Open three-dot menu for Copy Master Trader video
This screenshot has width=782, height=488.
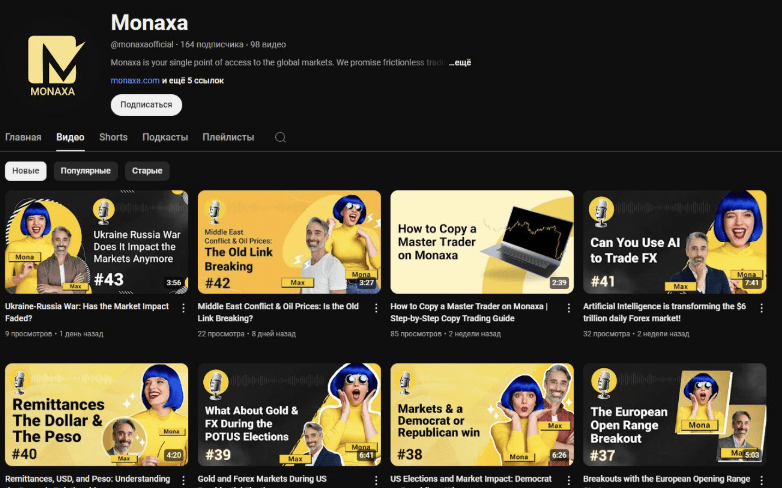click(x=569, y=308)
